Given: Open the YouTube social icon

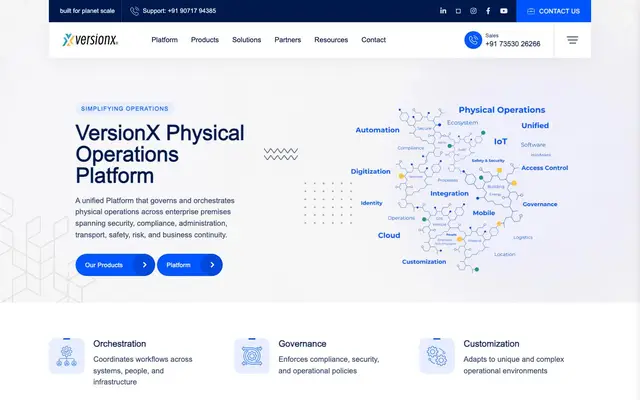Looking at the screenshot, I should (504, 11).
